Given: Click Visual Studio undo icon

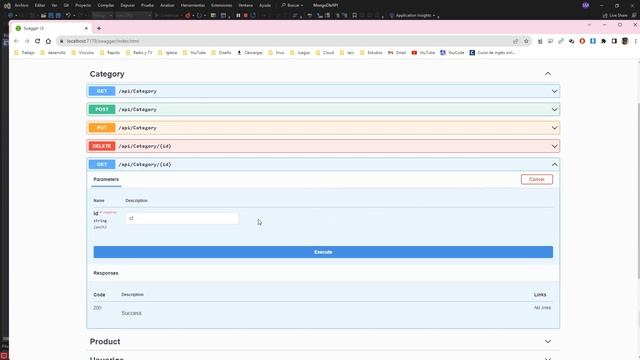Looking at the screenshot, I should tap(68, 16).
